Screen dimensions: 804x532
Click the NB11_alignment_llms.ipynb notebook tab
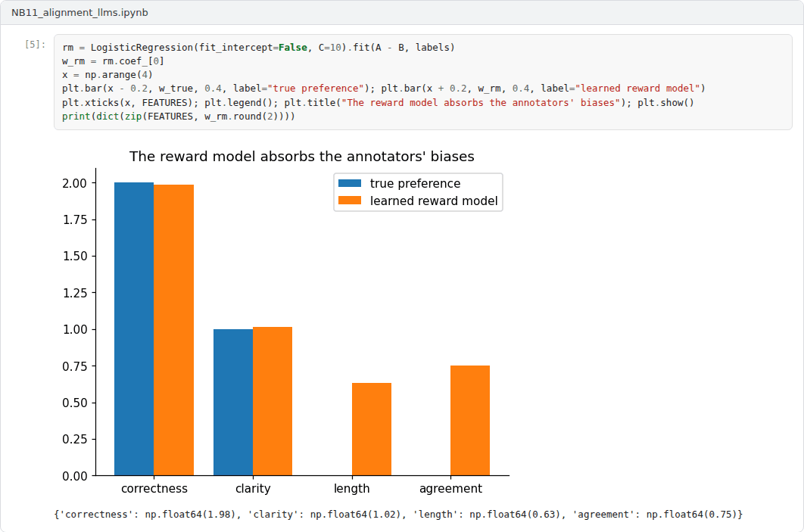79,12
